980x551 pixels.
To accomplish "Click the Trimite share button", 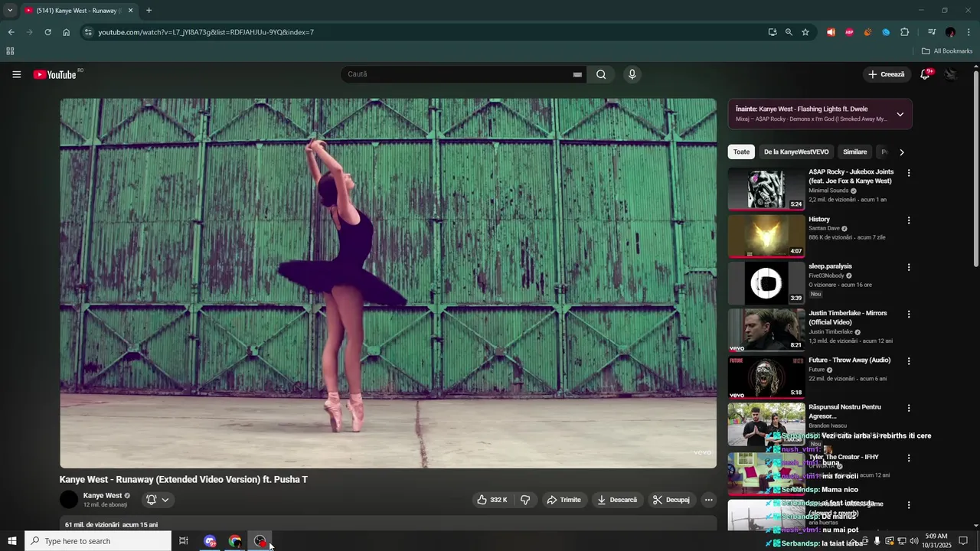I will [564, 500].
